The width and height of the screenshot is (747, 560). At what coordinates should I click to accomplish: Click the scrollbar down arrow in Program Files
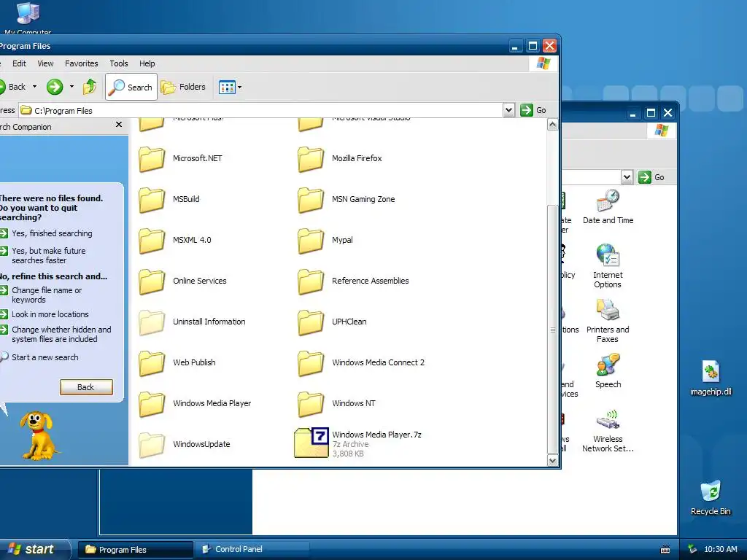[x=553, y=461]
